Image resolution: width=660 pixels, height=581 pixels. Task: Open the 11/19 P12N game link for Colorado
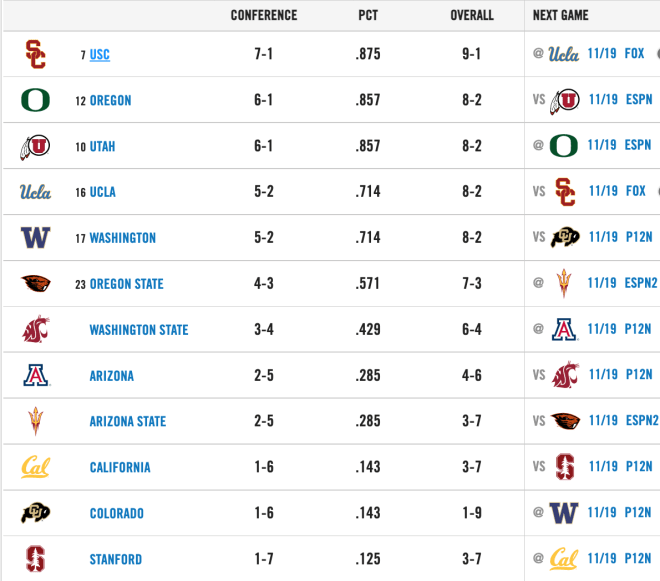(619, 512)
